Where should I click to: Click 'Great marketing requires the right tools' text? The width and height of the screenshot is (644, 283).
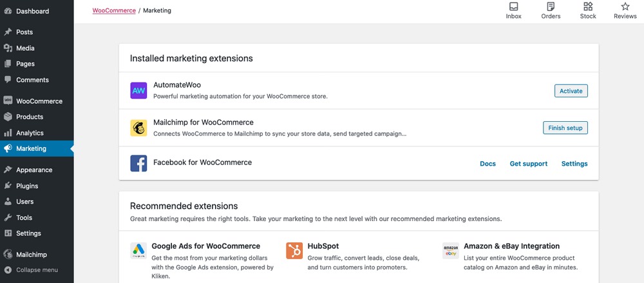point(316,219)
